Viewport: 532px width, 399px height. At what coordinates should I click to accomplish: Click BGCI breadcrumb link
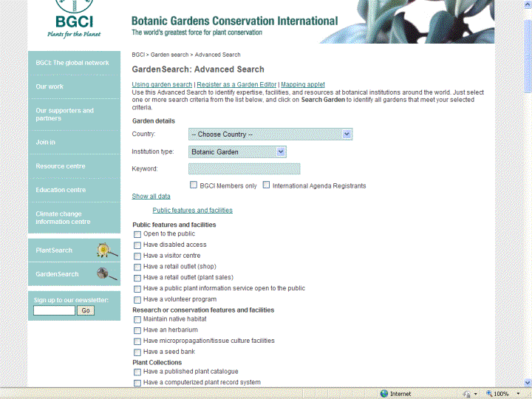138,55
